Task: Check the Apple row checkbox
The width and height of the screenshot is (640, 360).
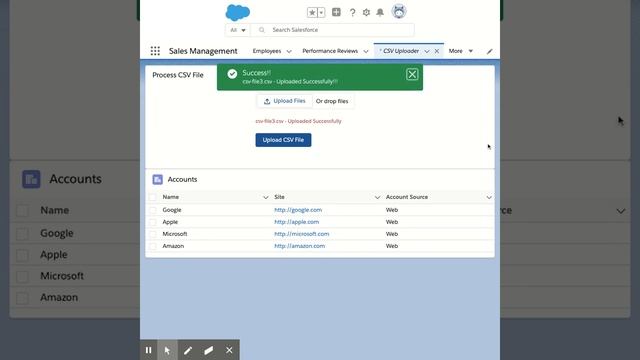Action: pyautogui.click(x=153, y=222)
